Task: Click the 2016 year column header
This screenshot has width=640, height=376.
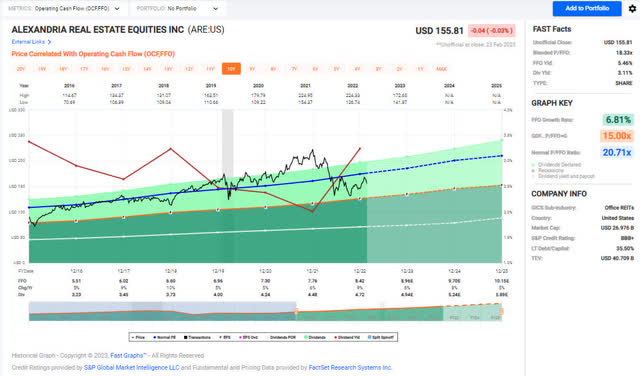Action: click(x=69, y=86)
